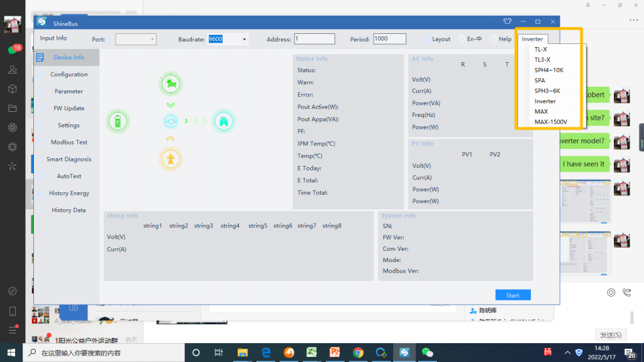
Task: Open Settings in ShineBus sidebar
Action: tap(69, 125)
